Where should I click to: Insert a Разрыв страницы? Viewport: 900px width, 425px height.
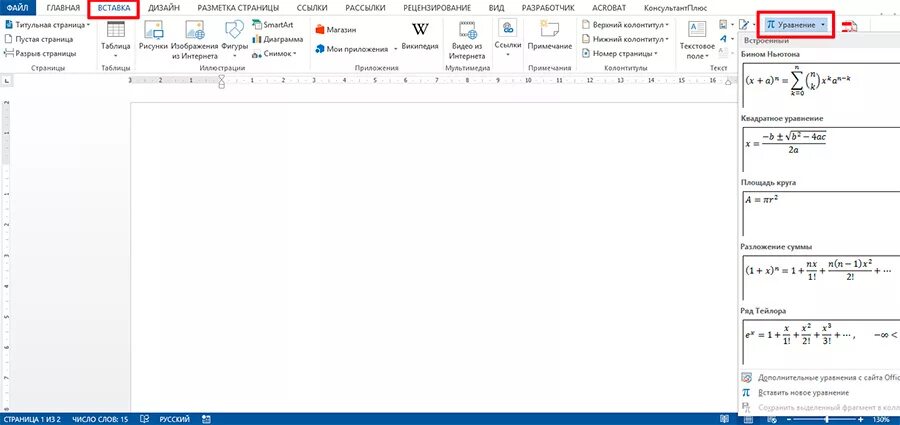(40, 53)
